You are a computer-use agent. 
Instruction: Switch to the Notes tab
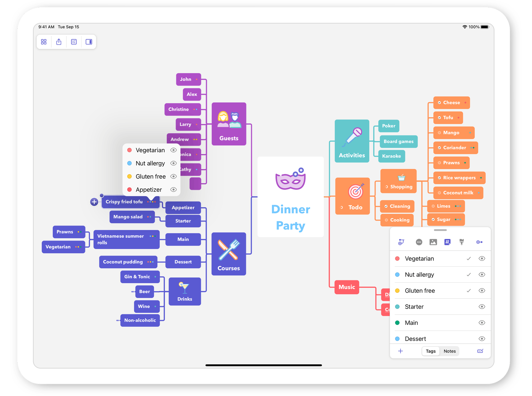click(450, 351)
